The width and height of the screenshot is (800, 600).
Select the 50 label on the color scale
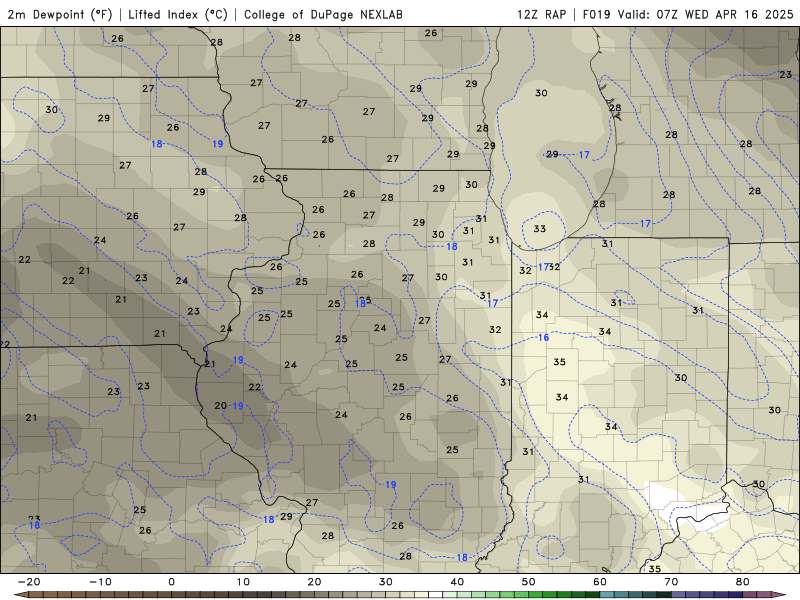[529, 582]
